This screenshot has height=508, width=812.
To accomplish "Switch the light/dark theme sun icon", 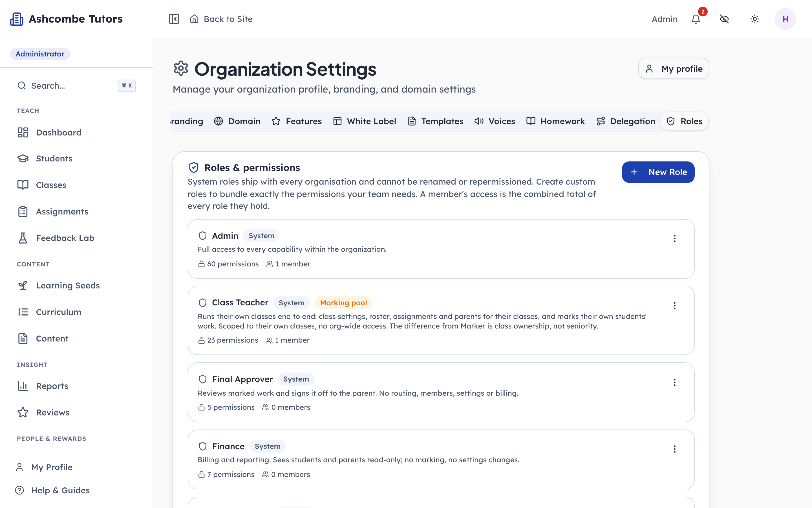I will pos(754,19).
